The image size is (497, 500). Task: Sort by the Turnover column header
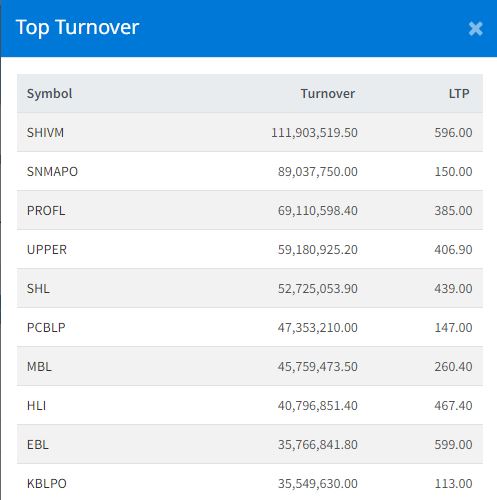point(327,94)
